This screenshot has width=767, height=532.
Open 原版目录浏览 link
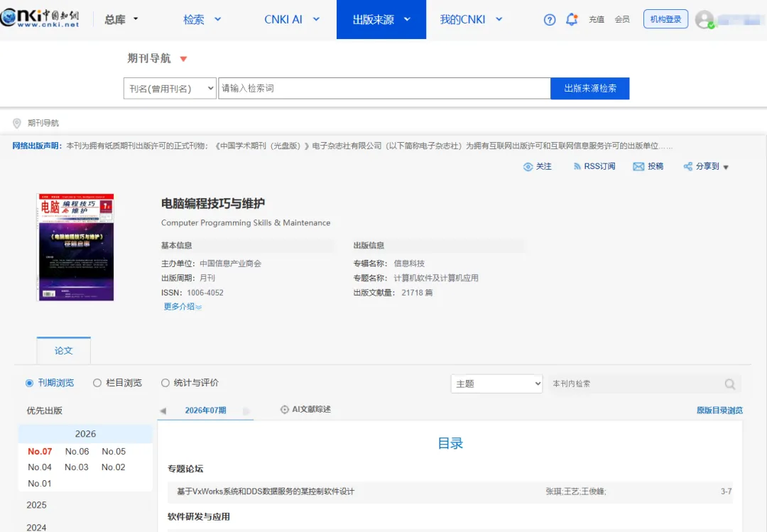tap(719, 411)
